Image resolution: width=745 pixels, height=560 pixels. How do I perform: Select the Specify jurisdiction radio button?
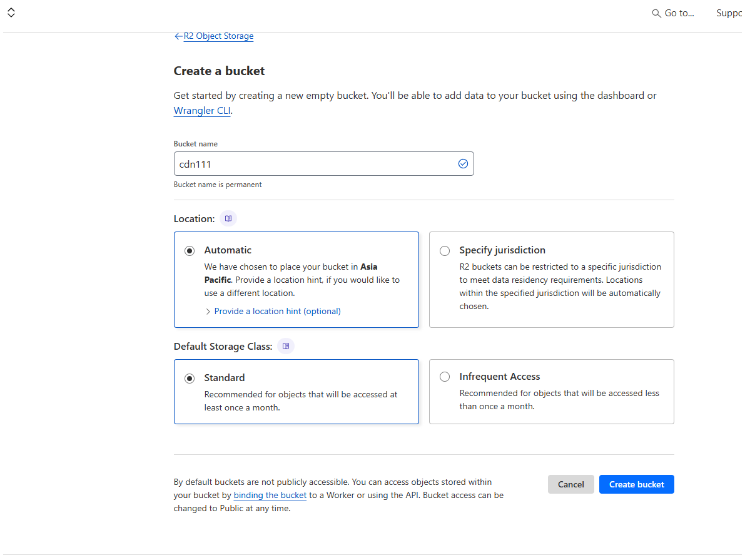[445, 251]
